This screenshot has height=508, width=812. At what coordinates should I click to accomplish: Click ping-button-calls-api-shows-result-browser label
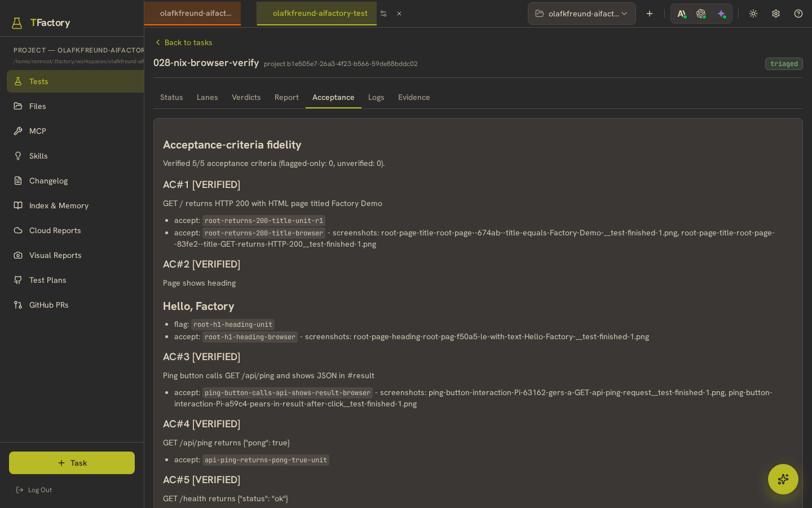tap(288, 393)
